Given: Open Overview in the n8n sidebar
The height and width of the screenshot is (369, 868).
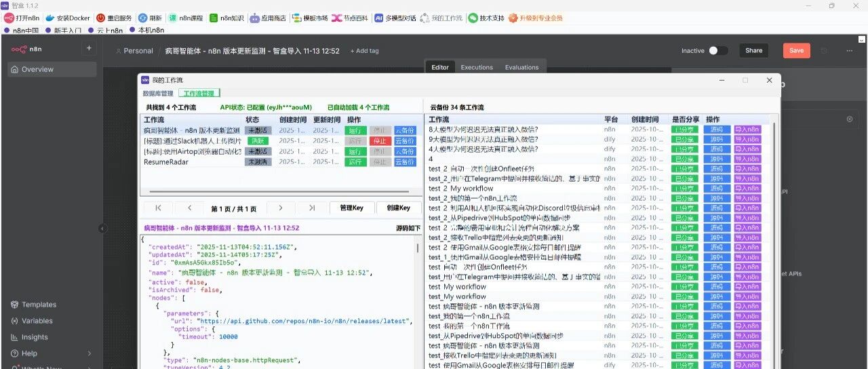Looking at the screenshot, I should 52,69.
